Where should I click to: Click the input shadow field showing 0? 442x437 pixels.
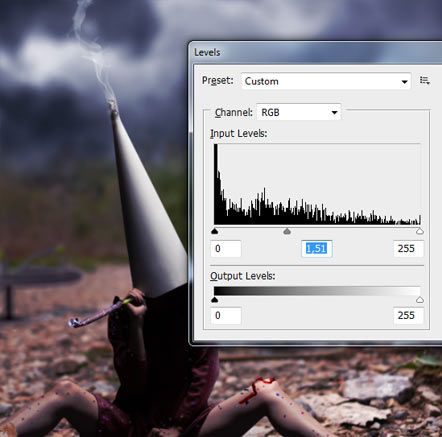(226, 249)
